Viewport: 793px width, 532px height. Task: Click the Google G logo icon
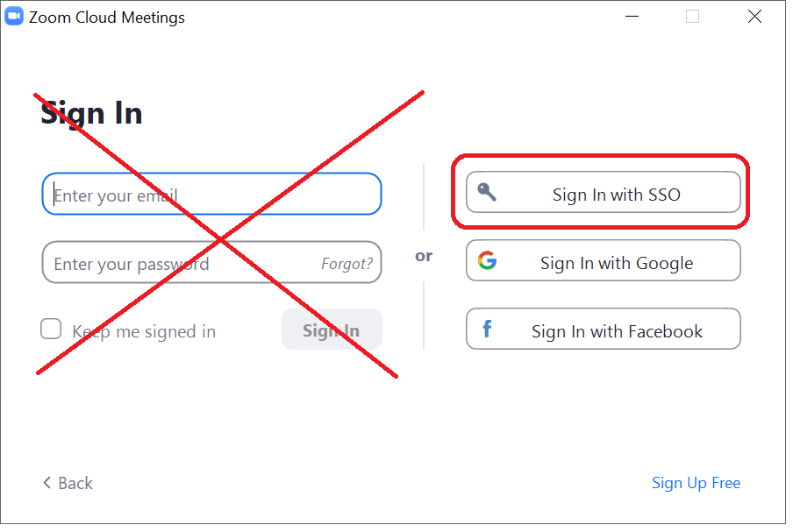[x=488, y=260]
